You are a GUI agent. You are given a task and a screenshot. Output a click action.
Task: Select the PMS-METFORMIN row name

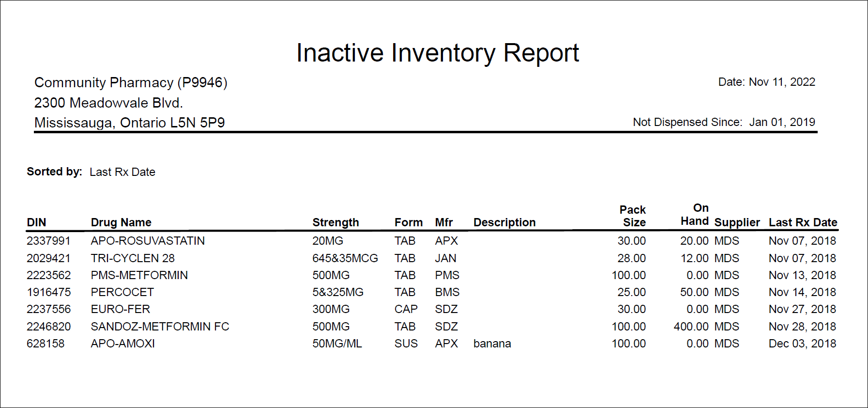tap(139, 275)
